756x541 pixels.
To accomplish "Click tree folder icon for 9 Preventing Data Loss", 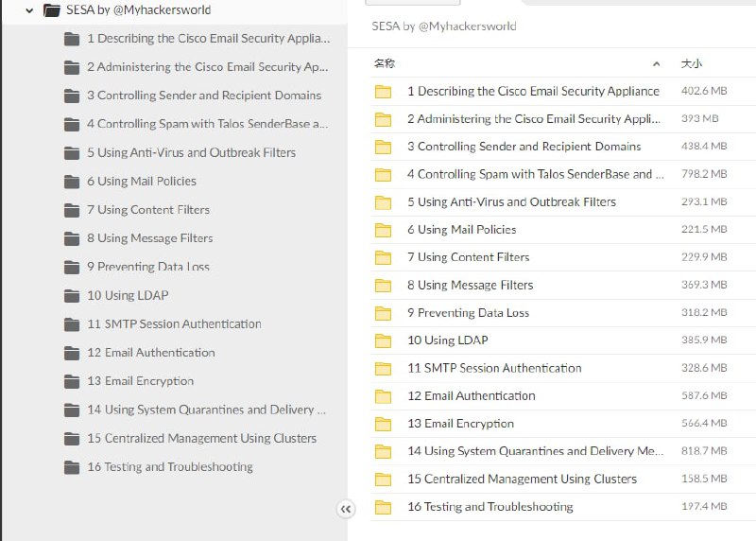I will pos(72,267).
